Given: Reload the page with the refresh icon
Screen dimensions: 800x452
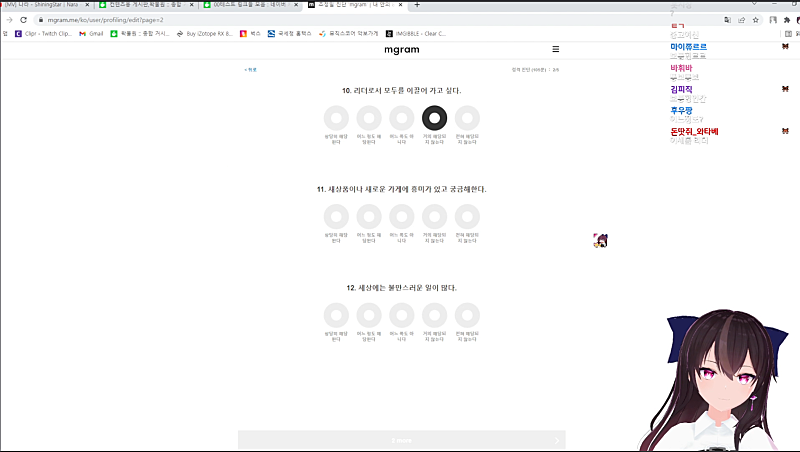Looking at the screenshot, I should (x=23, y=20).
